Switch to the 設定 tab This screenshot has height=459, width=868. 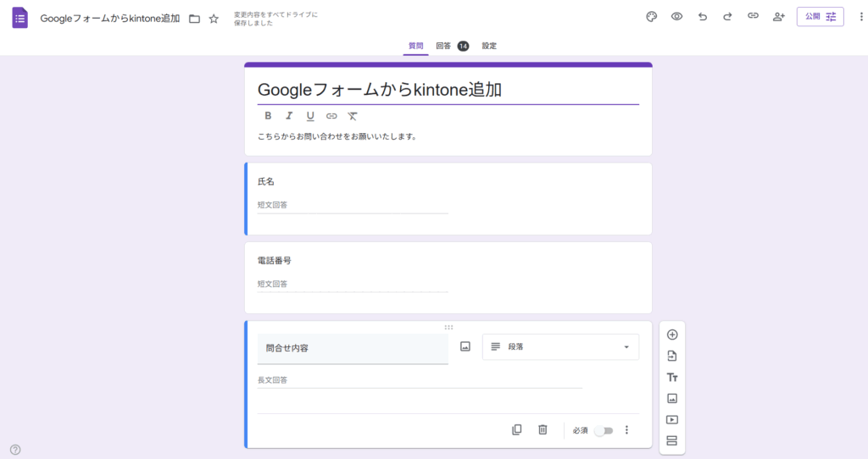[489, 46]
